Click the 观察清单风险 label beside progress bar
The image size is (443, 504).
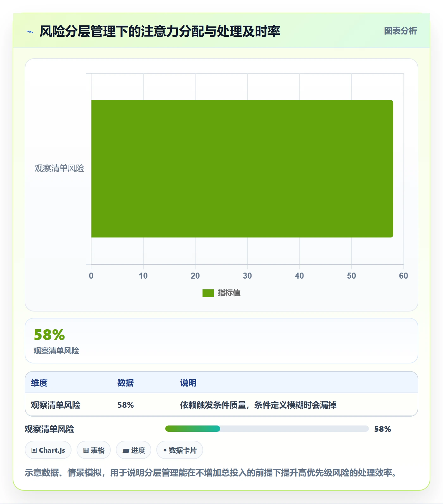(49, 429)
